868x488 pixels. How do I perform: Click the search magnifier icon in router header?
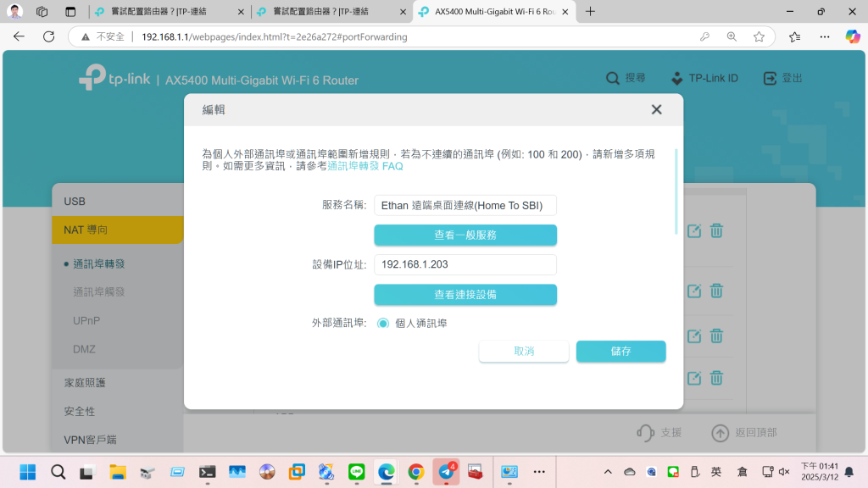click(x=613, y=79)
